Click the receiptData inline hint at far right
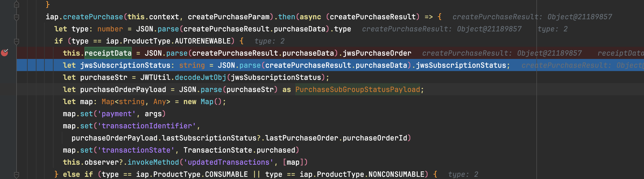The width and height of the screenshot is (644, 179). pos(620,53)
